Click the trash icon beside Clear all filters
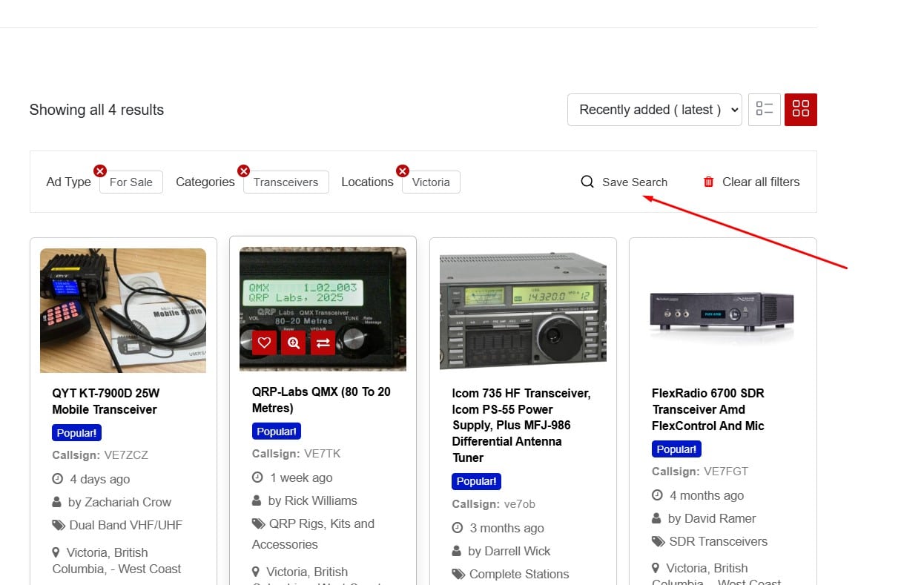This screenshot has width=924, height=585. point(709,182)
